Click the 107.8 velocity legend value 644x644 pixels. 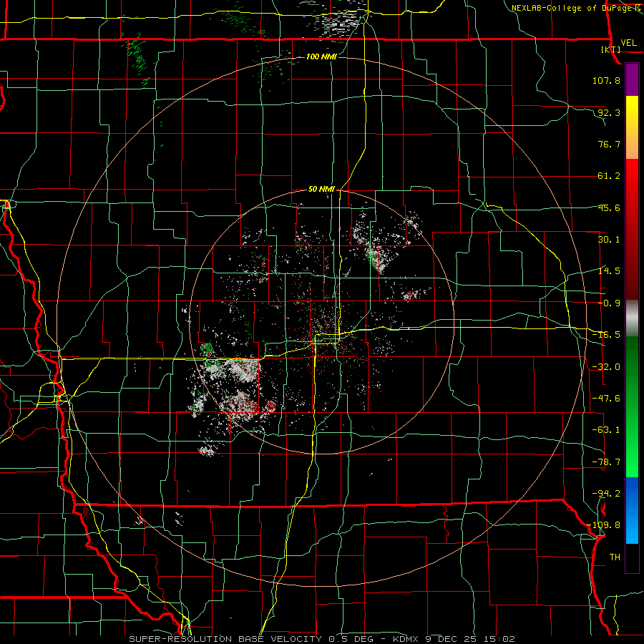[x=606, y=80]
